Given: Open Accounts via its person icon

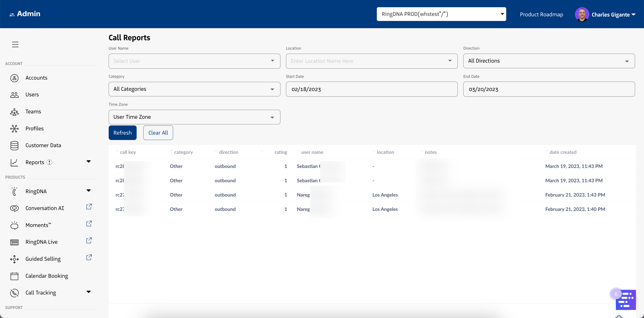Looking at the screenshot, I should click(x=15, y=78).
